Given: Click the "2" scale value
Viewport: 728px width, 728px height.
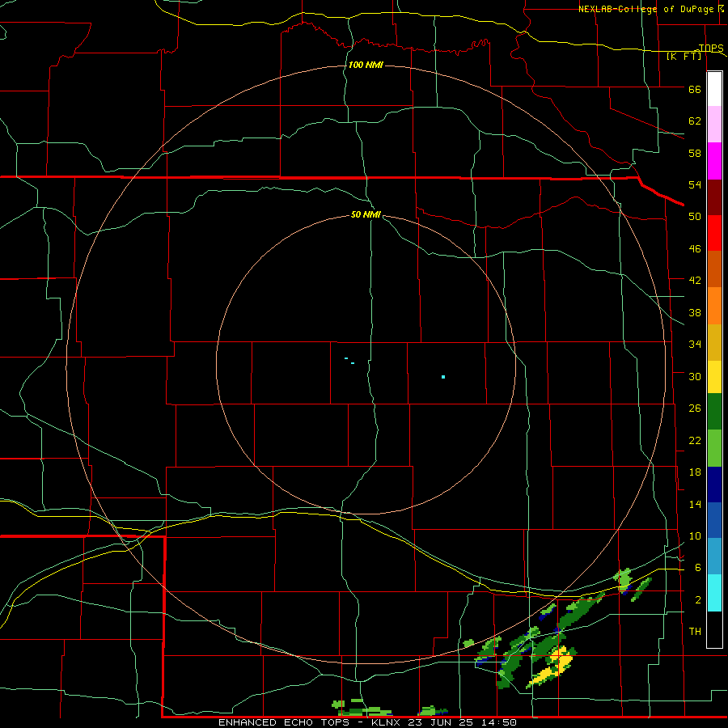Looking at the screenshot, I should click(x=698, y=600).
